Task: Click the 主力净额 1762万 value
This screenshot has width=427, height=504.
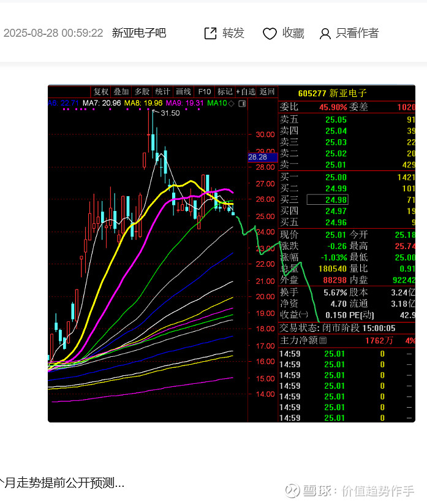Action: click(x=379, y=340)
